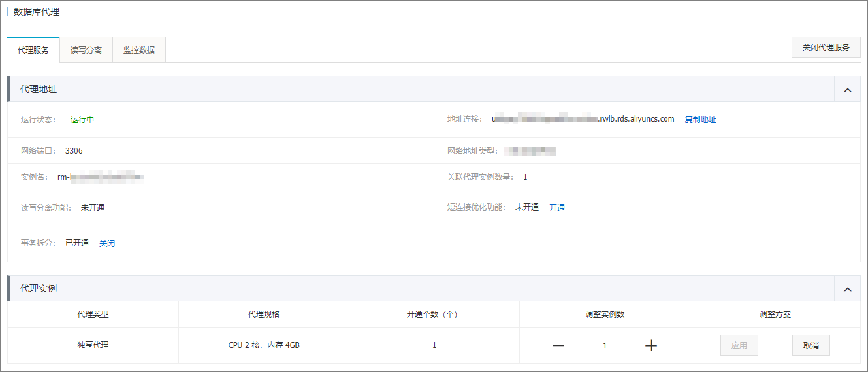
Task: Select the 已开通 status for 事务拆分
Action: coord(77,243)
